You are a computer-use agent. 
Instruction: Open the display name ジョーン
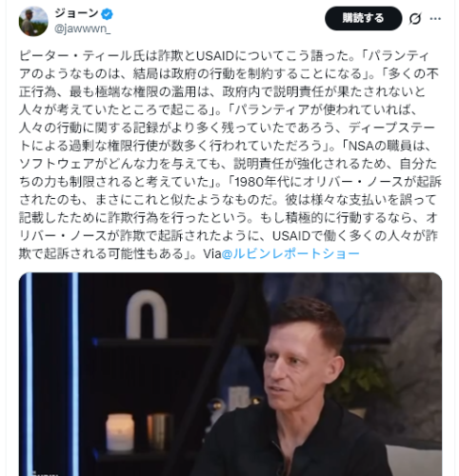pos(76,13)
